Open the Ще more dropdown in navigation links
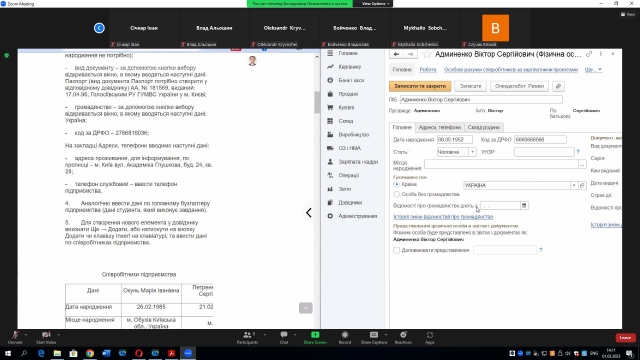 (593, 70)
